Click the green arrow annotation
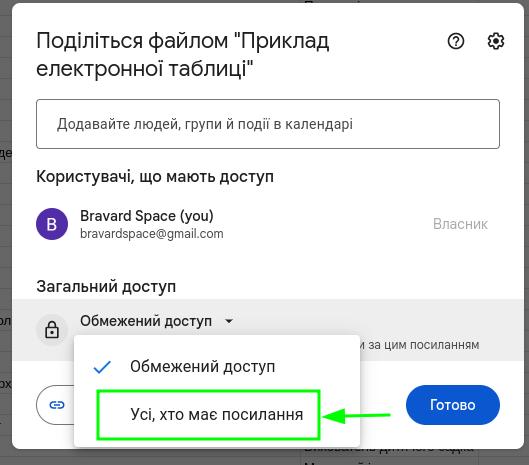Viewport: 529px width, 465px height. (x=357, y=415)
